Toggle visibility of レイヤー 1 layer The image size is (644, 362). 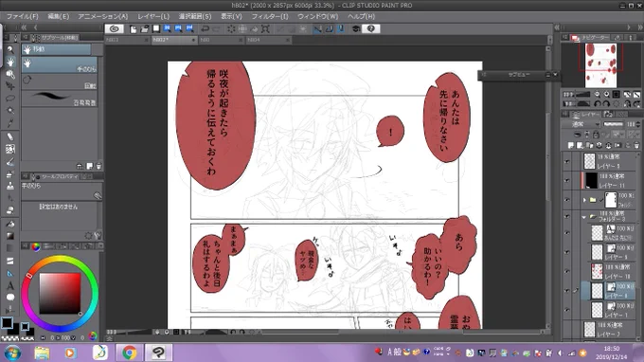tap(567, 310)
